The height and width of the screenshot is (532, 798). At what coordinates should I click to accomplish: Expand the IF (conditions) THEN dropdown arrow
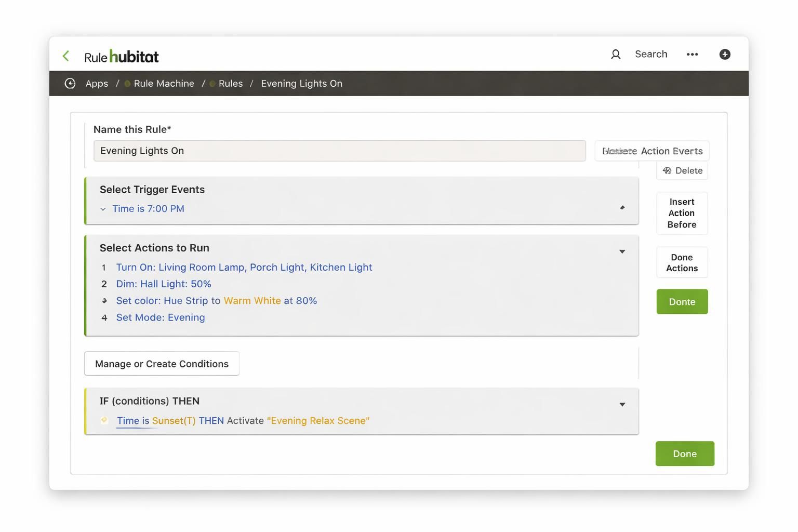click(x=622, y=405)
